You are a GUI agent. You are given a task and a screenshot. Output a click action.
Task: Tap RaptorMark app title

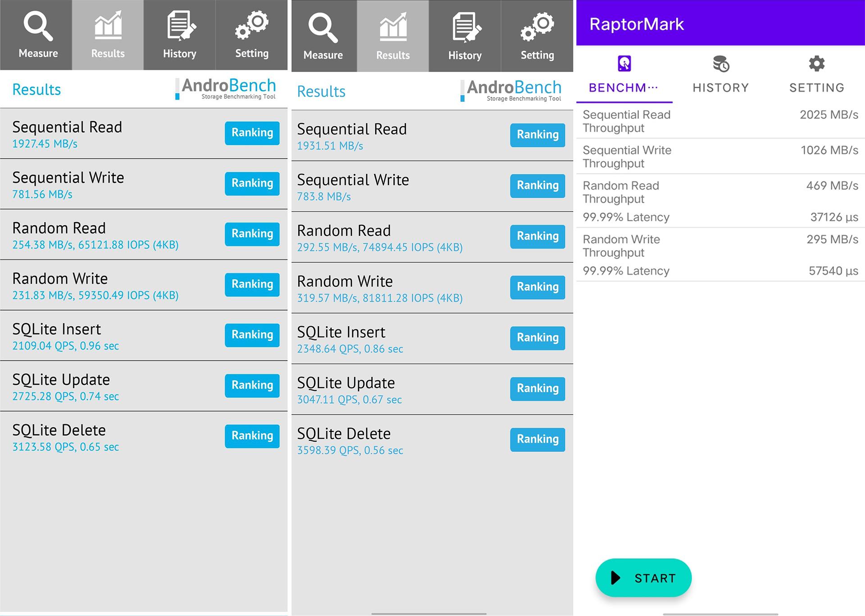[636, 24]
